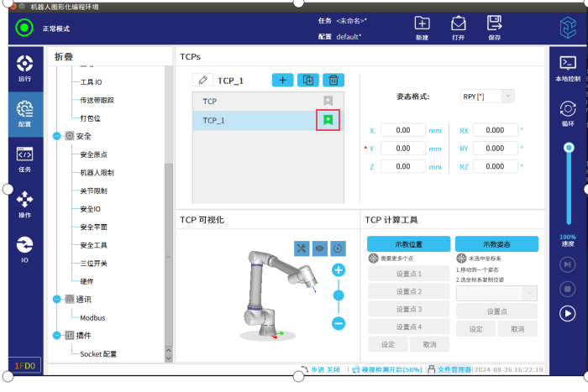Zoom in the robot view with plus
588x392 pixels.
tap(339, 270)
